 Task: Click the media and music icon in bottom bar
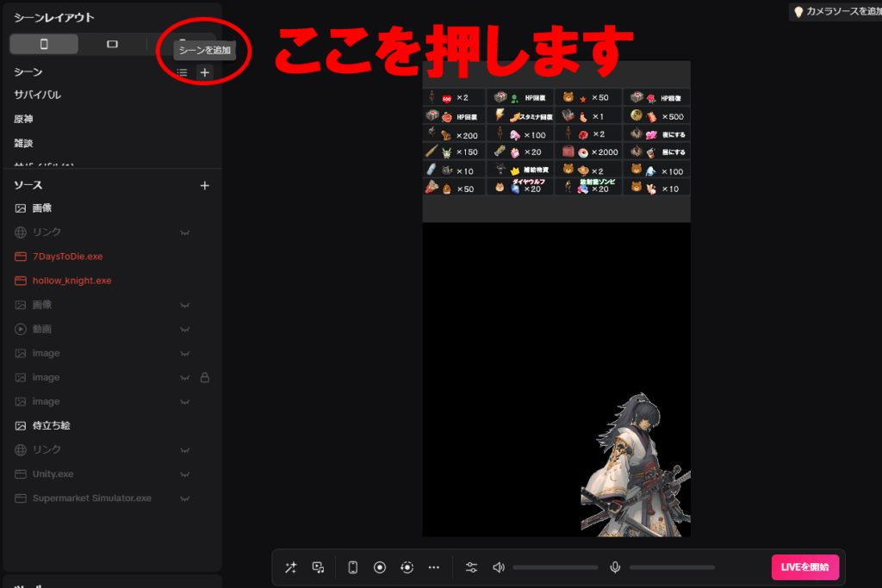319,567
